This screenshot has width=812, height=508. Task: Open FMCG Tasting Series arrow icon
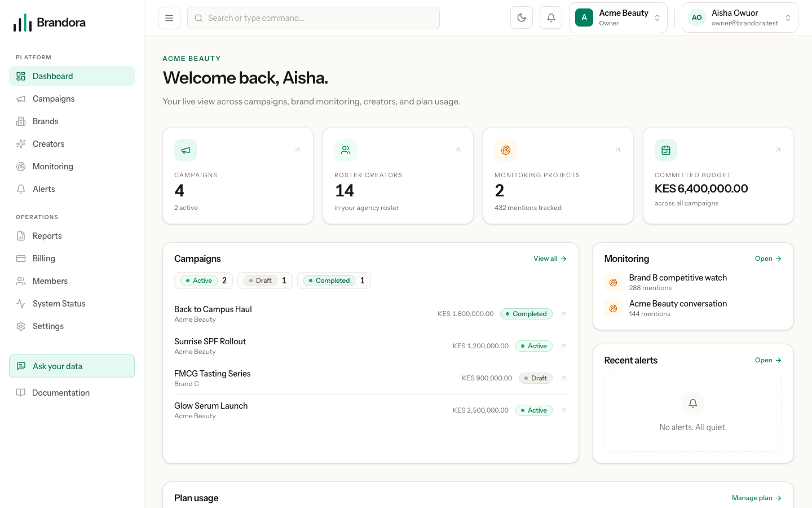tap(563, 378)
